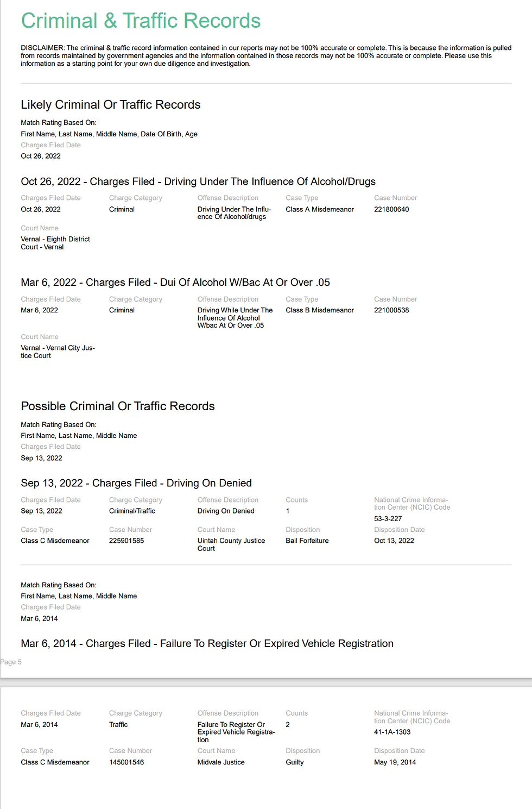Click case number 145001546
This screenshot has width=532, height=809.
click(126, 762)
